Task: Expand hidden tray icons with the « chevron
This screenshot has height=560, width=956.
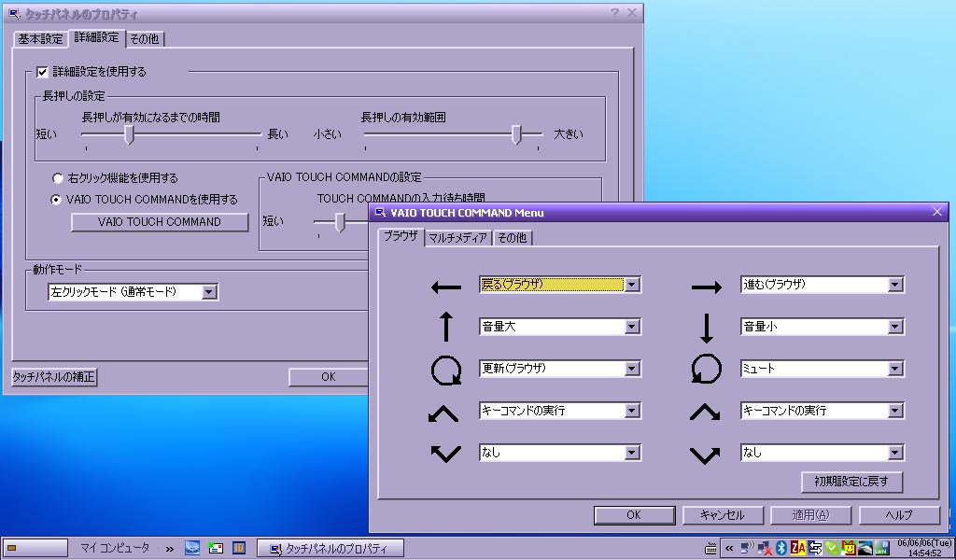Action: click(x=728, y=549)
